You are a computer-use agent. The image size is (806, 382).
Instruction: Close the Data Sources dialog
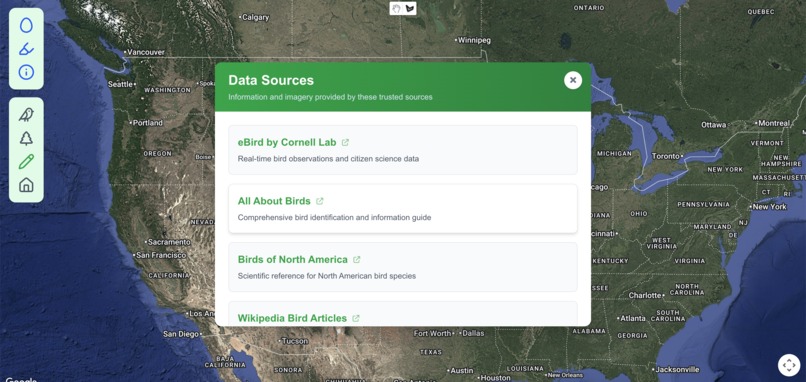pyautogui.click(x=573, y=80)
